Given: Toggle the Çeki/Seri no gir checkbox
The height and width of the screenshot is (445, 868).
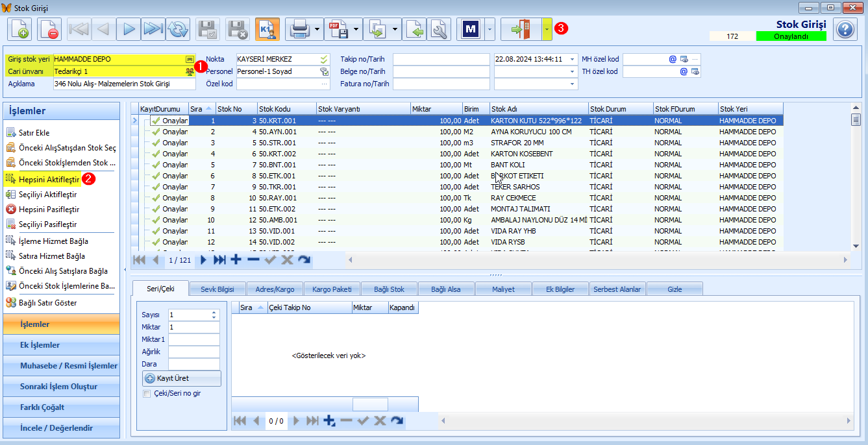Looking at the screenshot, I should tap(146, 394).
